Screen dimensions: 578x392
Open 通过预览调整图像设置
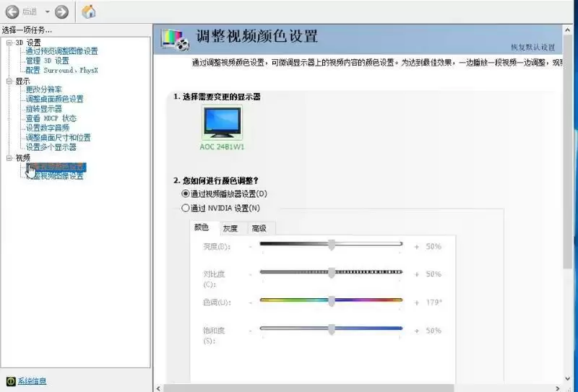[x=61, y=51]
